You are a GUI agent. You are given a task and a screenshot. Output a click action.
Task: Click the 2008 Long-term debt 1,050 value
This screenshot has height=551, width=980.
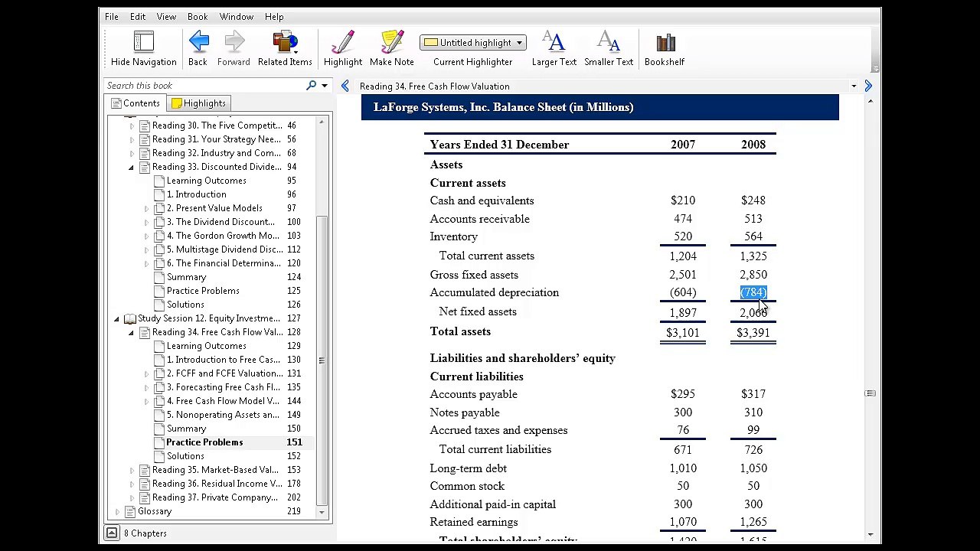click(x=753, y=468)
